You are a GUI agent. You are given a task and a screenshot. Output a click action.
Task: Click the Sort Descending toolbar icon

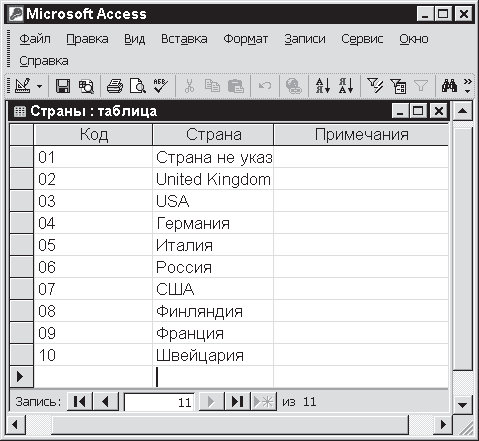(346, 86)
